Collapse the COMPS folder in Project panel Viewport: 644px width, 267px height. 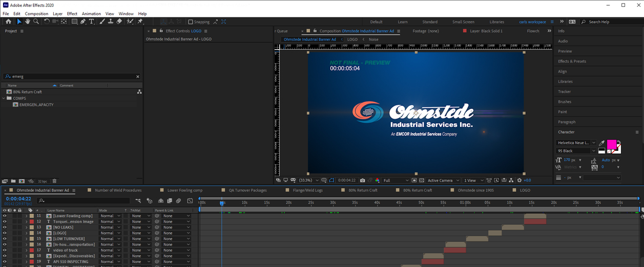pos(4,98)
